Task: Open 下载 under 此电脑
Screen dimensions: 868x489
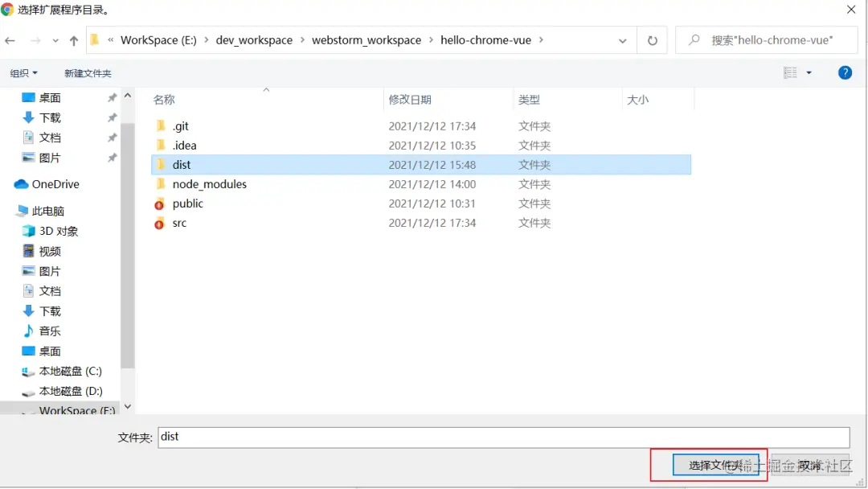Action: coord(49,311)
